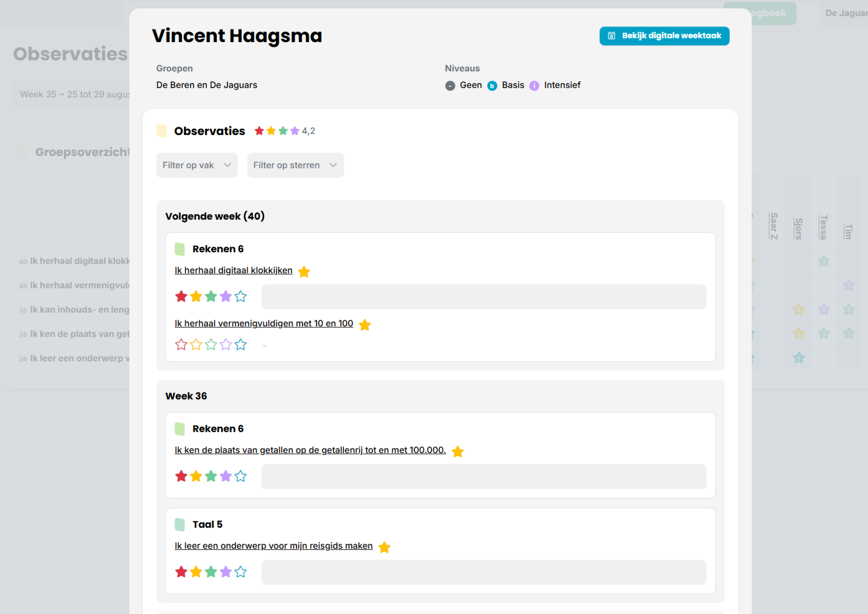
Task: Click blue fifth star for getallenrij goal
Action: point(241,476)
